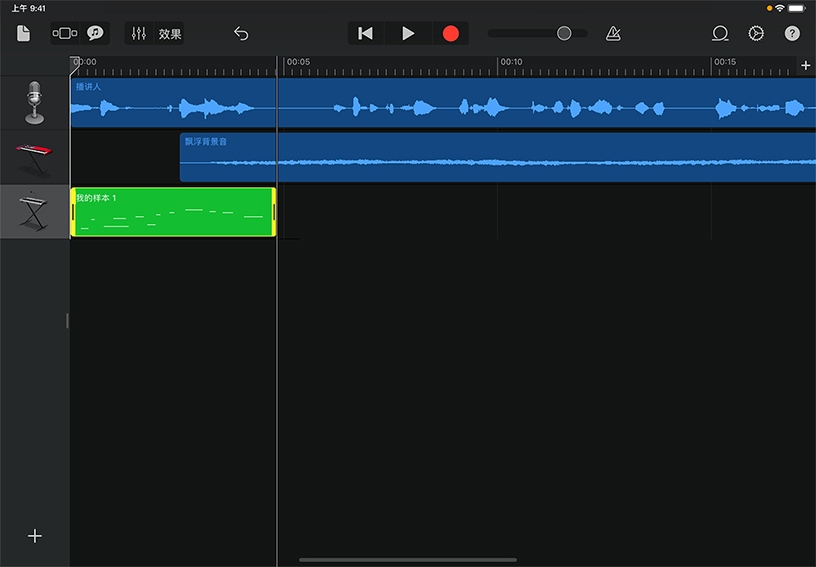
Task: Show help coaching tips
Action: (792, 34)
